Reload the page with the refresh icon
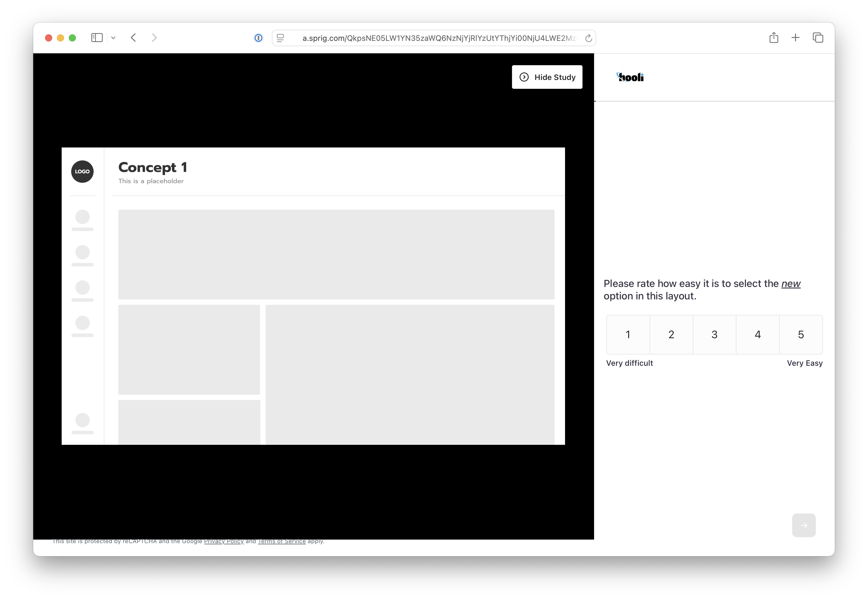The width and height of the screenshot is (868, 600). coord(588,38)
